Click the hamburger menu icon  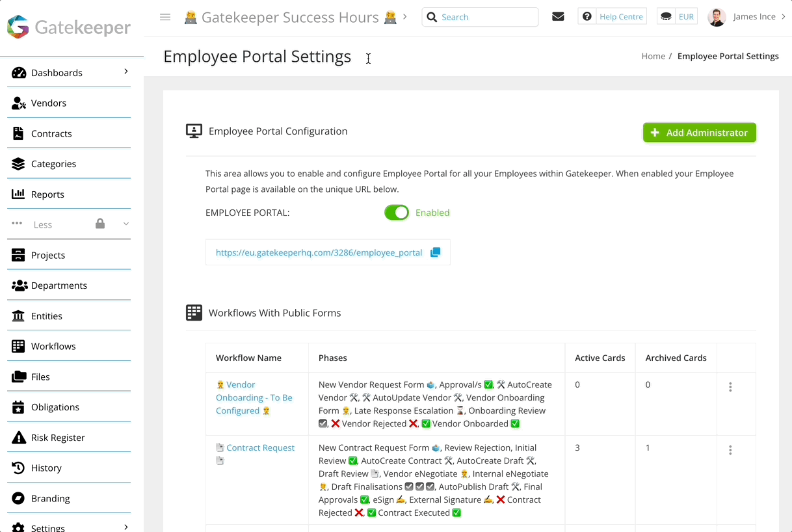[165, 17]
